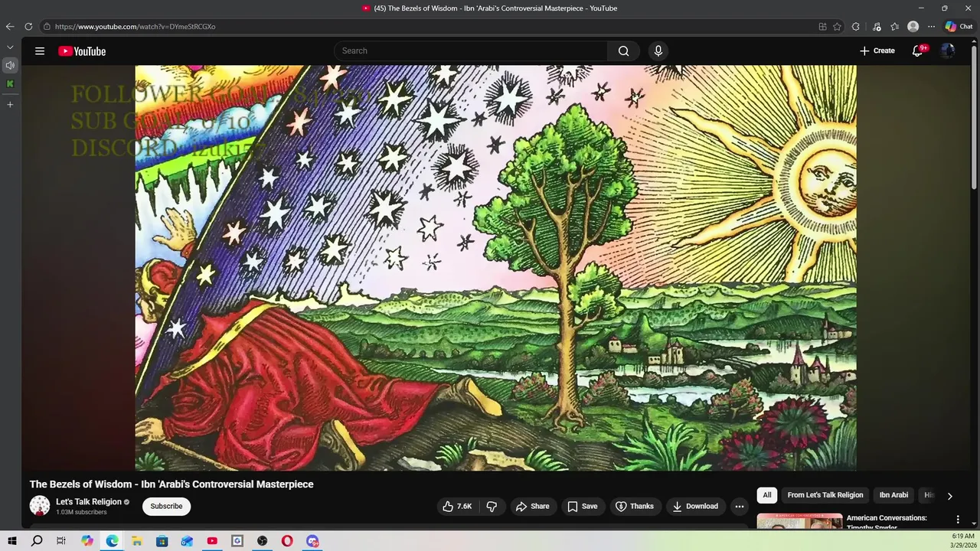Collapse the vertical tabs chevron

(x=10, y=47)
